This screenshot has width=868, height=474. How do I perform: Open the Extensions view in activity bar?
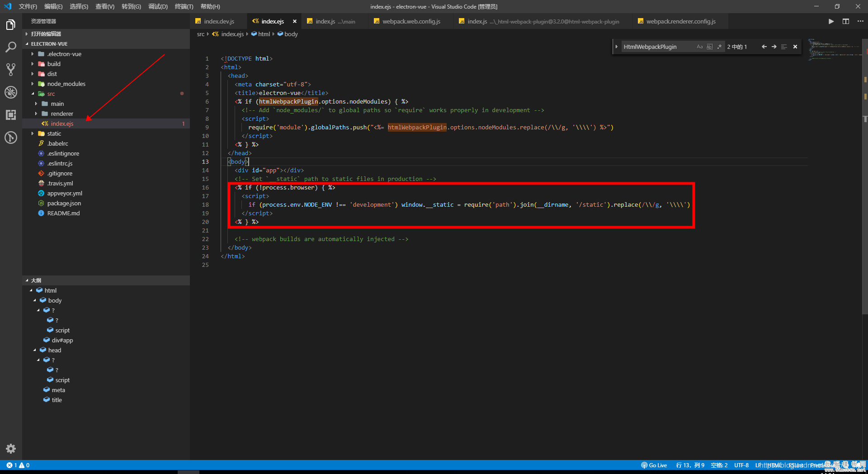(11, 115)
